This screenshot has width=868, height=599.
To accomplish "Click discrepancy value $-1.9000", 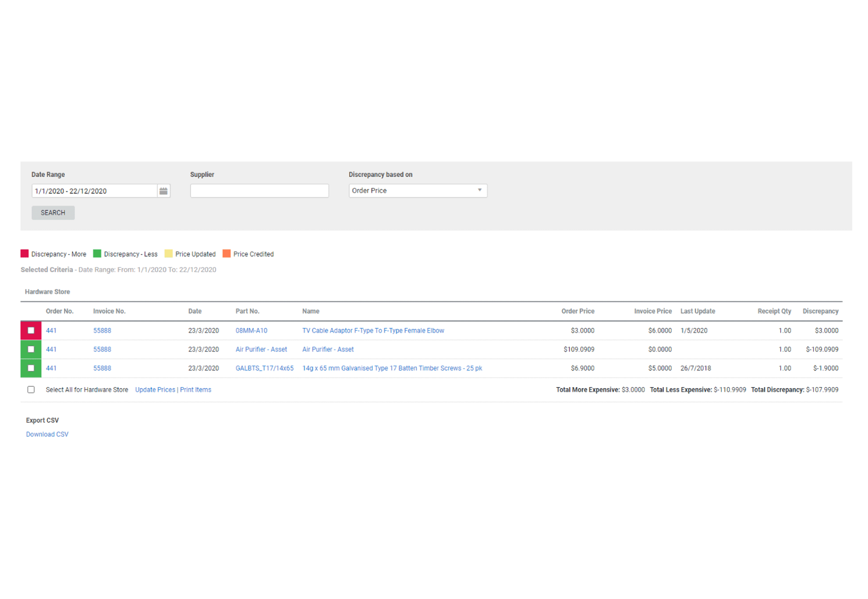I will (x=826, y=368).
